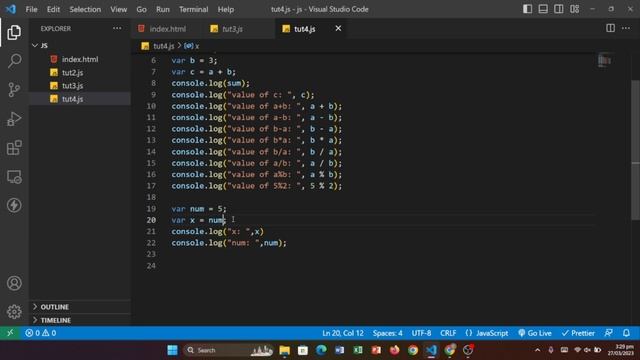Image resolution: width=640 pixels, height=360 pixels.
Task: Change Spaces: 4 indentation setting
Action: (387, 333)
